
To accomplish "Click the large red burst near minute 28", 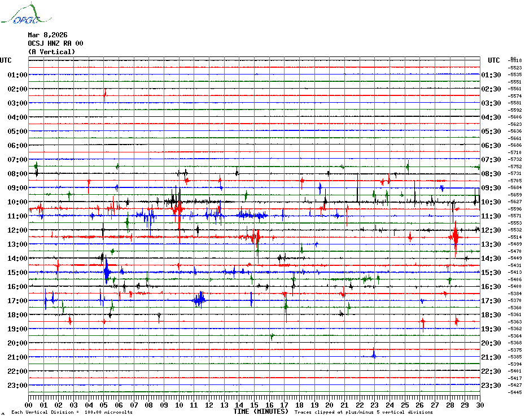I will click(456, 237).
